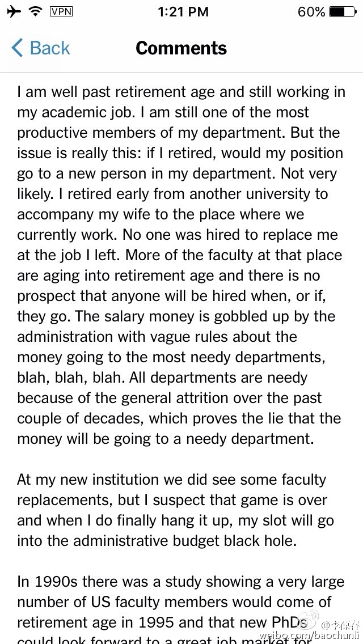Tap the Wi-Fi signal icon
Image resolution: width=363 pixels, height=644 pixels.
(37, 11)
